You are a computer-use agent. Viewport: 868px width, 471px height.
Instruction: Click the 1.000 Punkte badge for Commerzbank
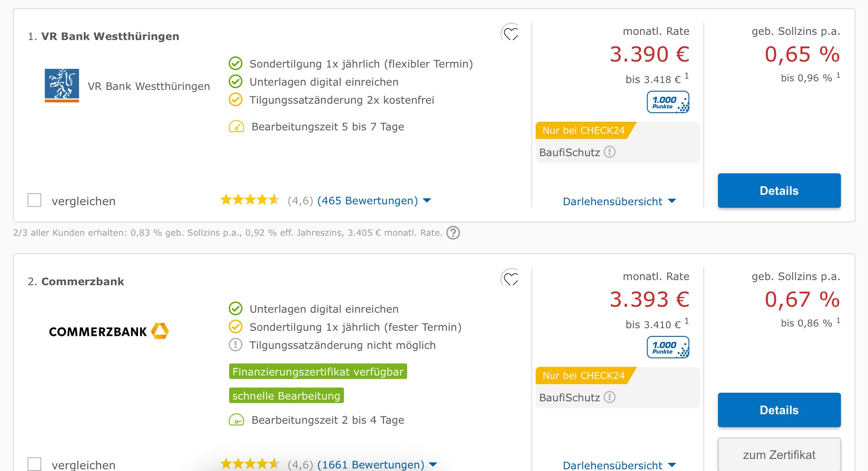(x=668, y=348)
